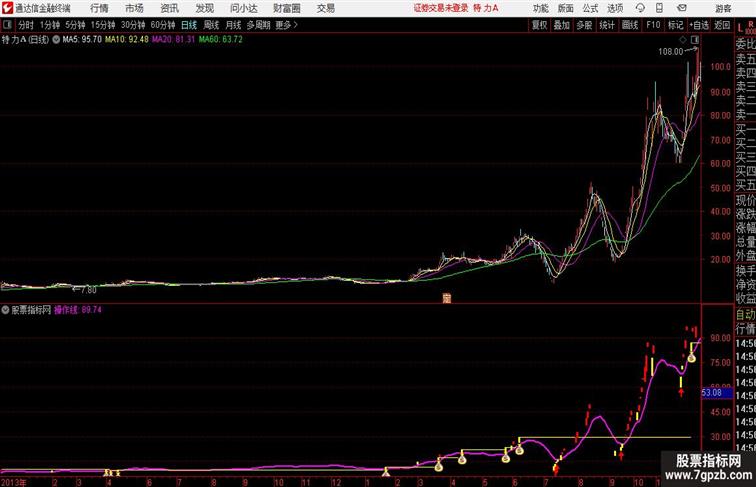Switch to the 1分钟 period tab
Viewport: 756px width, 487px height.
[50, 25]
